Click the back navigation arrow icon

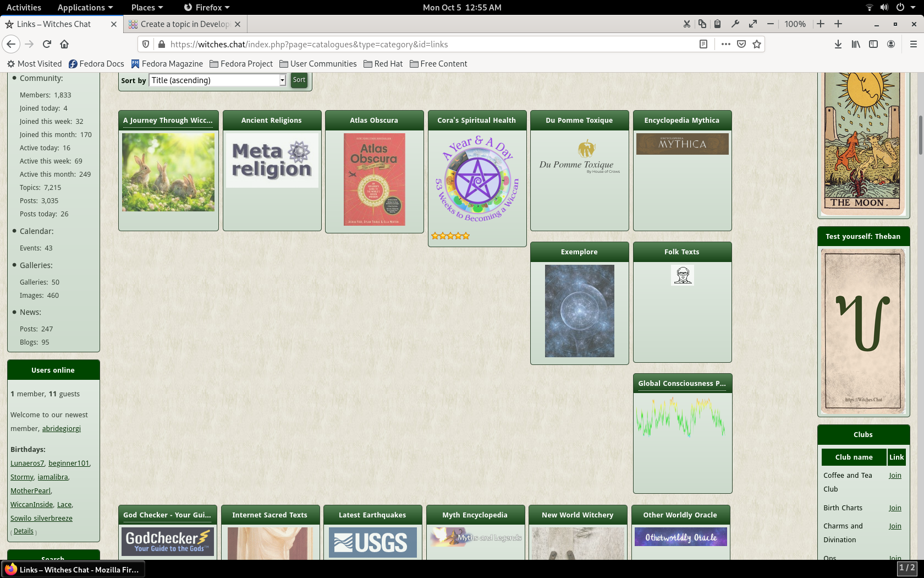[11, 44]
